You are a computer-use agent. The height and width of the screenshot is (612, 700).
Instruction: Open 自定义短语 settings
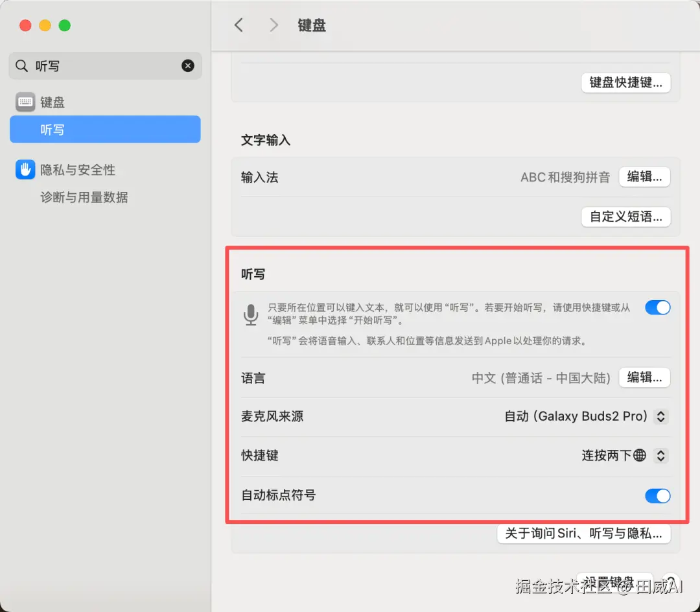click(x=625, y=217)
